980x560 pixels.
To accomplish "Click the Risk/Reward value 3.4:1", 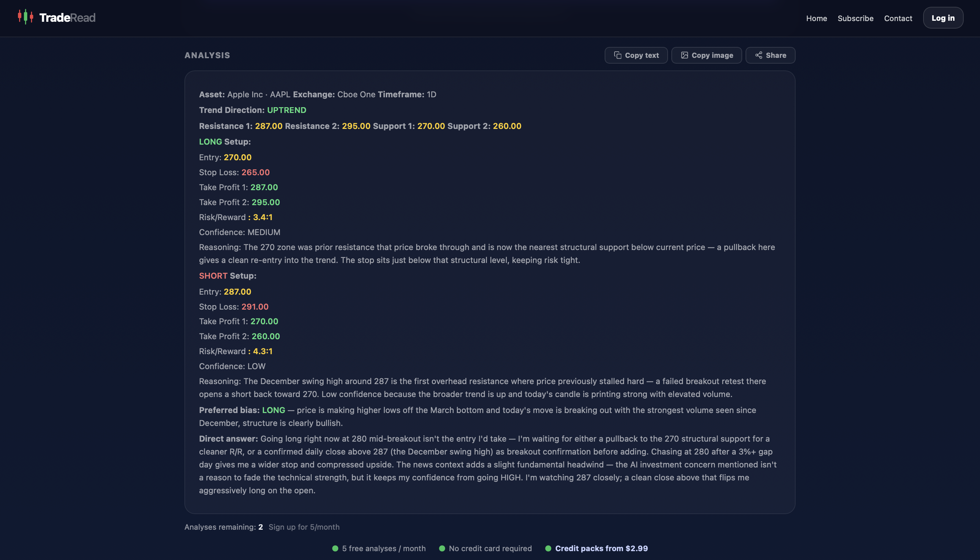I will tap(263, 217).
